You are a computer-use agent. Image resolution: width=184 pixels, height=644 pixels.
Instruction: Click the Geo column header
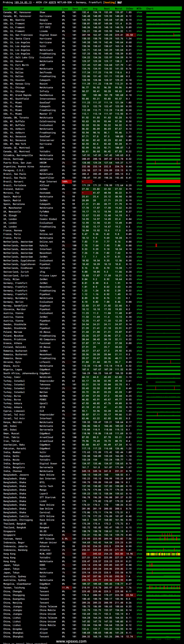6,9
